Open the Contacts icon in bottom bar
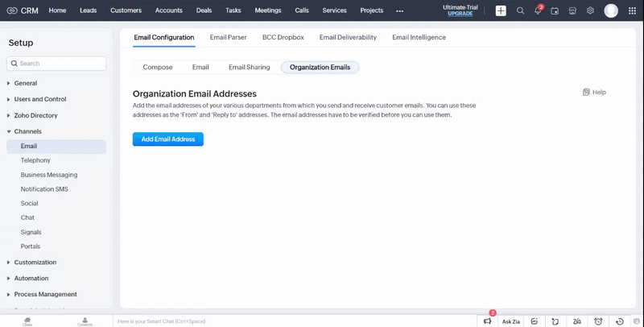 [85, 321]
